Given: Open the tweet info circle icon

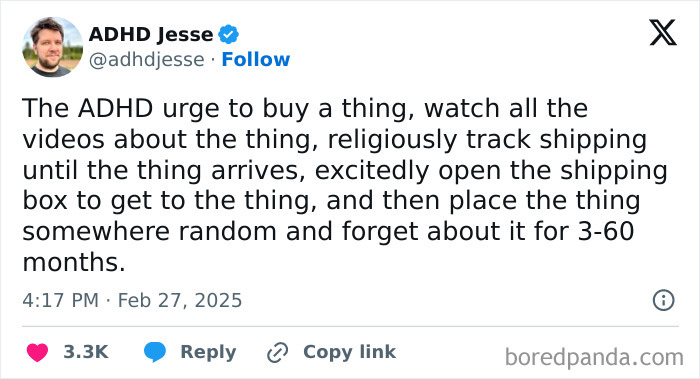Looking at the screenshot, I should click(663, 300).
